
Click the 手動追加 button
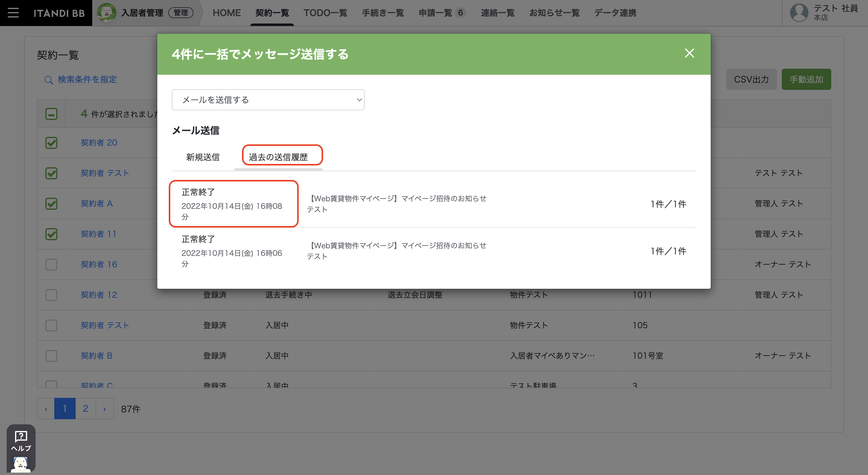pos(806,79)
